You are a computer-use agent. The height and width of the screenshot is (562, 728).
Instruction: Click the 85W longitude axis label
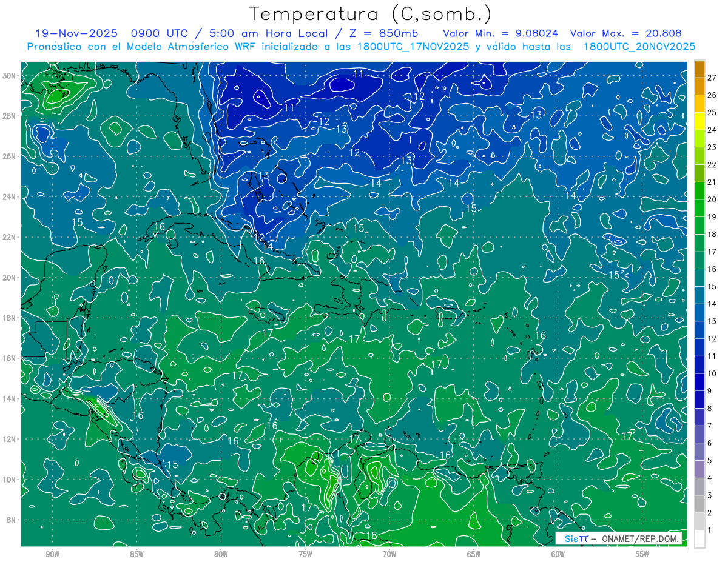click(136, 554)
